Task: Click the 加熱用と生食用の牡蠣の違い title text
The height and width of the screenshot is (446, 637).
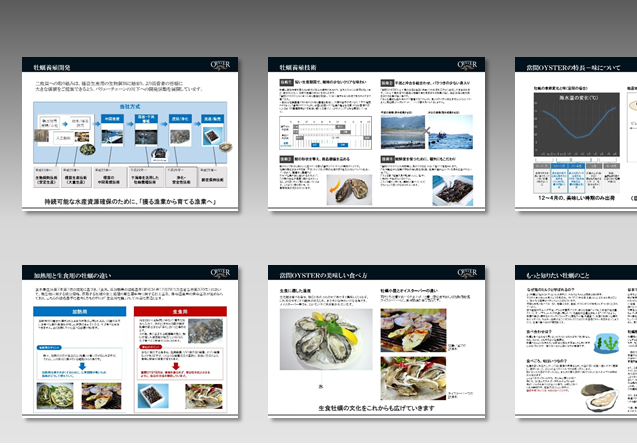Action: click(x=72, y=275)
